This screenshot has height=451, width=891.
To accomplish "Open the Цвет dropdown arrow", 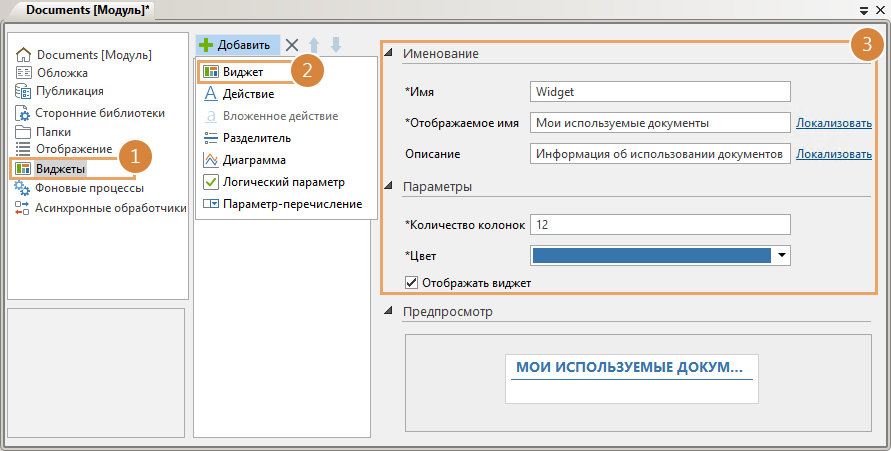I will (x=782, y=256).
